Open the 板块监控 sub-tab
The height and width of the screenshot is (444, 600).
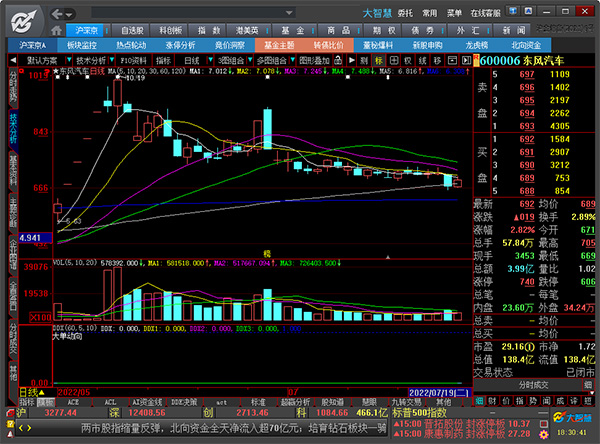click(x=82, y=45)
